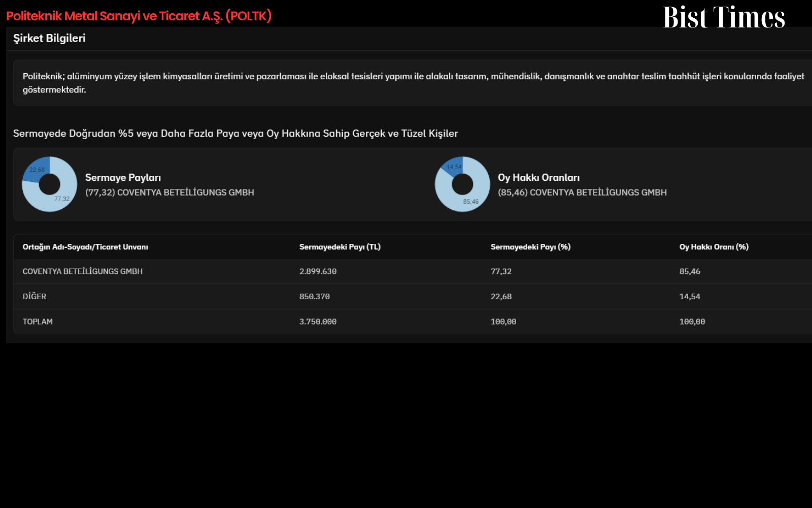The height and width of the screenshot is (508, 812).
Task: Select the 22,68 slice in Sermaye chart
Action: (37, 170)
